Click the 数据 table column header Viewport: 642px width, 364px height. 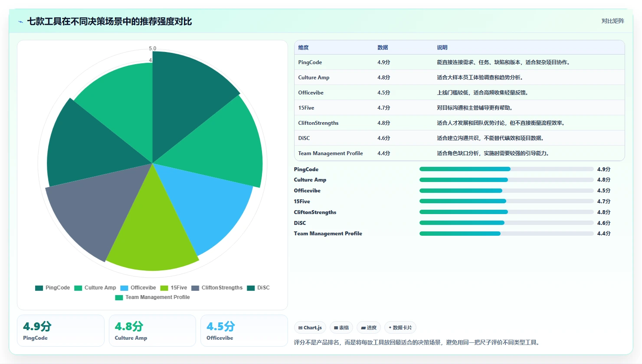pyautogui.click(x=383, y=48)
